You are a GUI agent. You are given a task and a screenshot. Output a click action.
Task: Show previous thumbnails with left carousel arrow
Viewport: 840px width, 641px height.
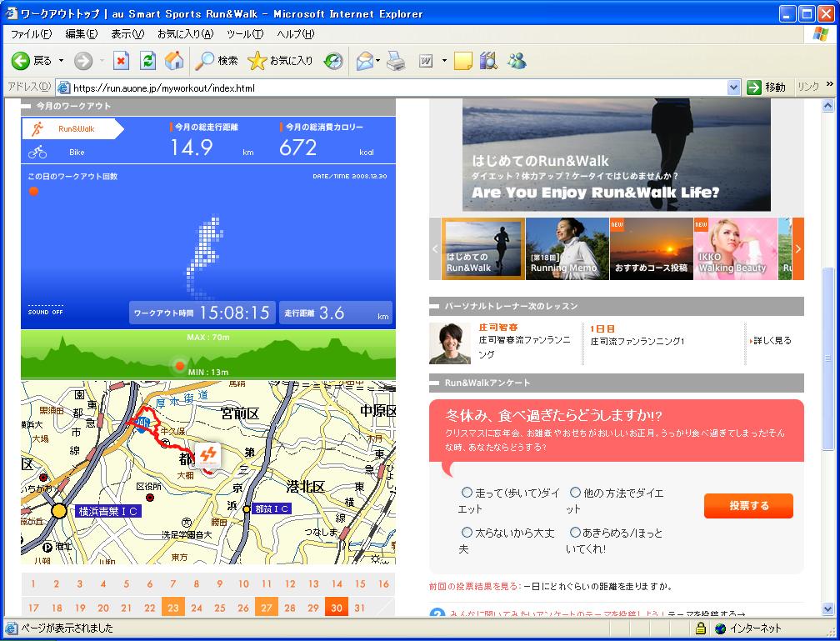click(x=435, y=248)
